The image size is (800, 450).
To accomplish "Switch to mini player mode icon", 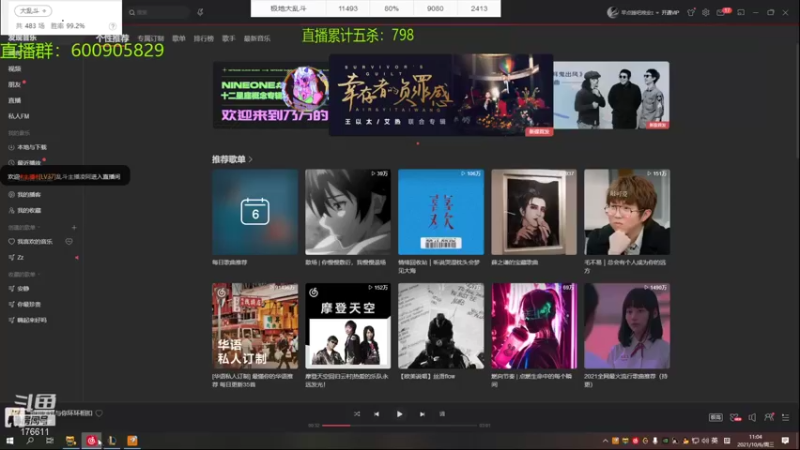I will coord(741,12).
